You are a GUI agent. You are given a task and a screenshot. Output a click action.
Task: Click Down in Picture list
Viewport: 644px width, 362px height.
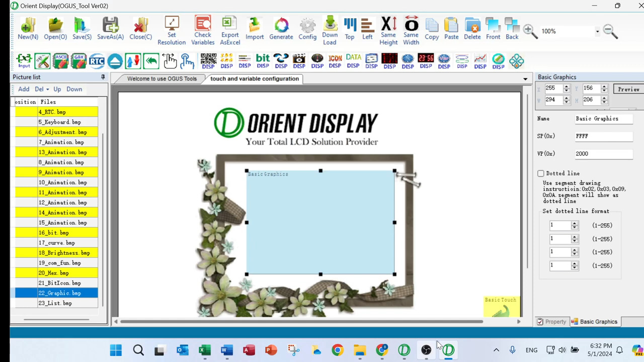74,89
